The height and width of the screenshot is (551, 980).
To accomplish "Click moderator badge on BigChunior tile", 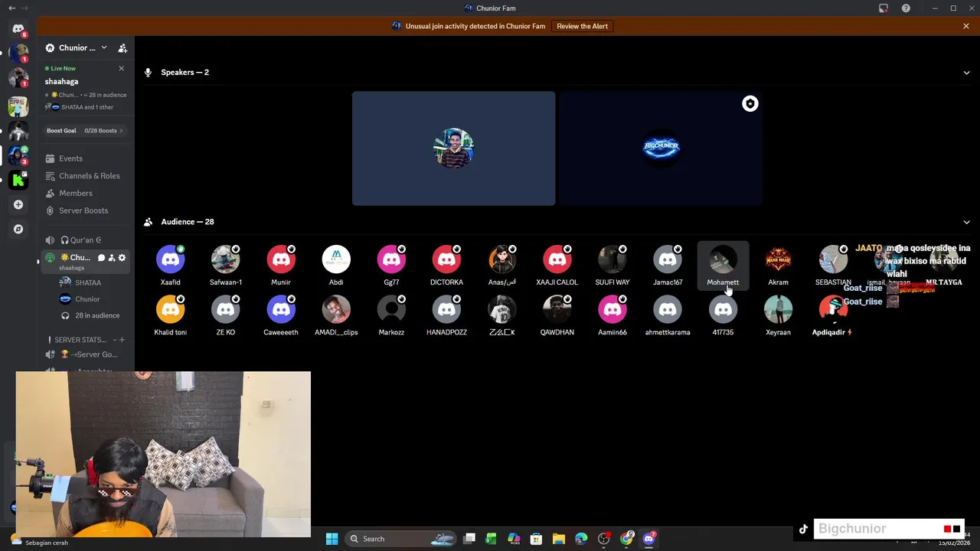I will 750,104.
